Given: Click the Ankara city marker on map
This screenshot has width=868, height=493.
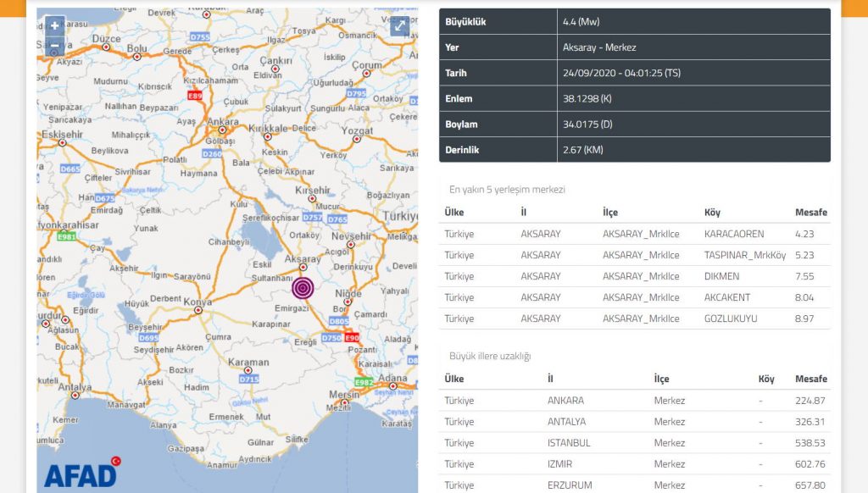Looking at the screenshot, I should (222, 130).
